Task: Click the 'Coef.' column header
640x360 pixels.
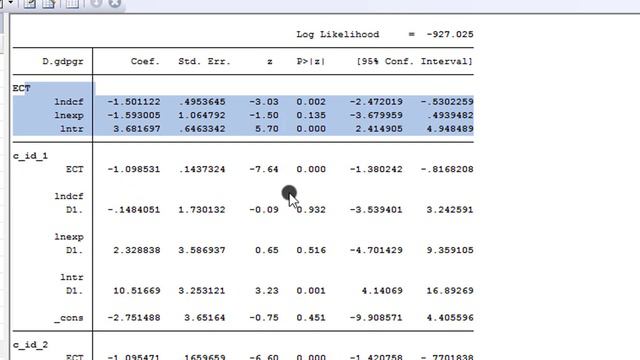Action: (x=145, y=62)
